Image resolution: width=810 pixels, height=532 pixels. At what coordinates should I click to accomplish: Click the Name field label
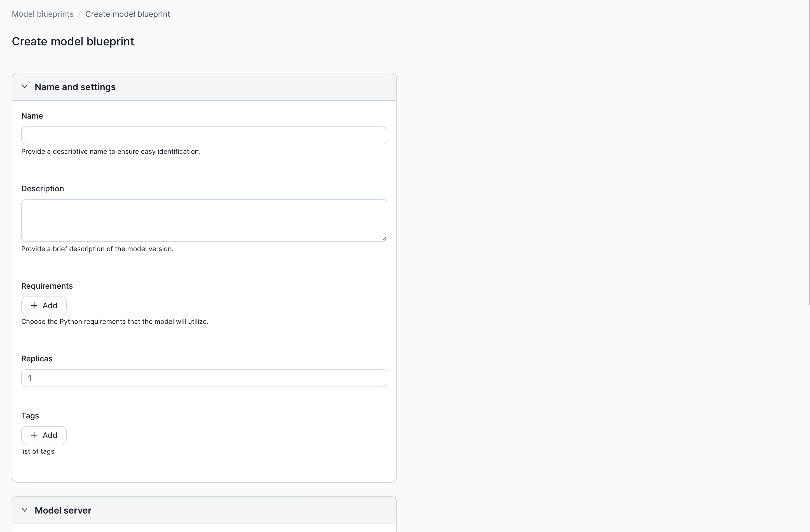point(32,116)
